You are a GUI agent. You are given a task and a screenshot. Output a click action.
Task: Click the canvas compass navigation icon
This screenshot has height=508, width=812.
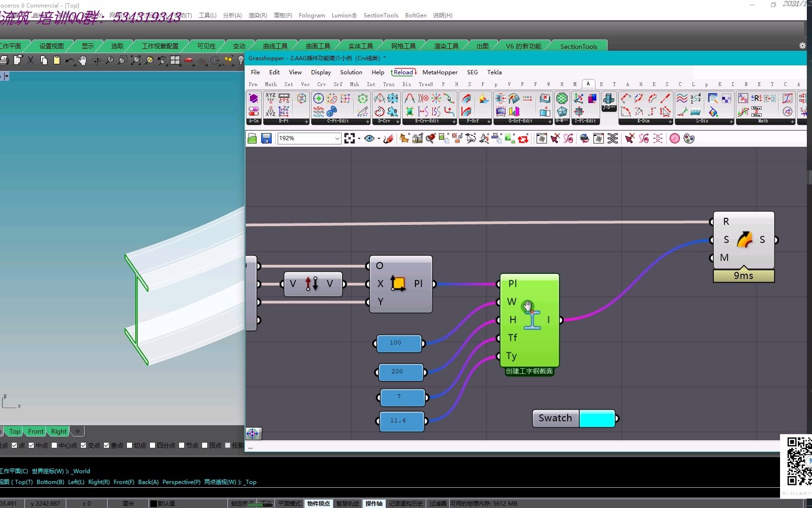(253, 433)
